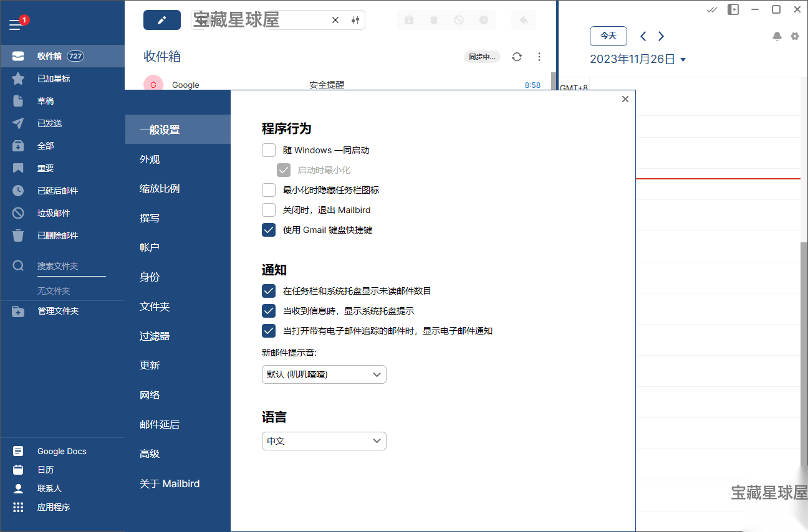808x532 pixels.
Task: Uncheck 显示电子邮件通知 tracking checkbox
Action: [269, 331]
